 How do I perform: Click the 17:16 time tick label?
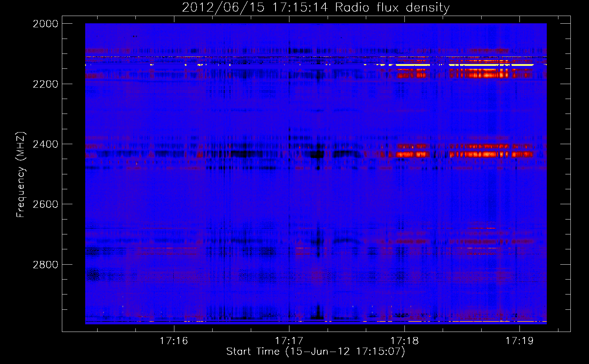click(174, 341)
